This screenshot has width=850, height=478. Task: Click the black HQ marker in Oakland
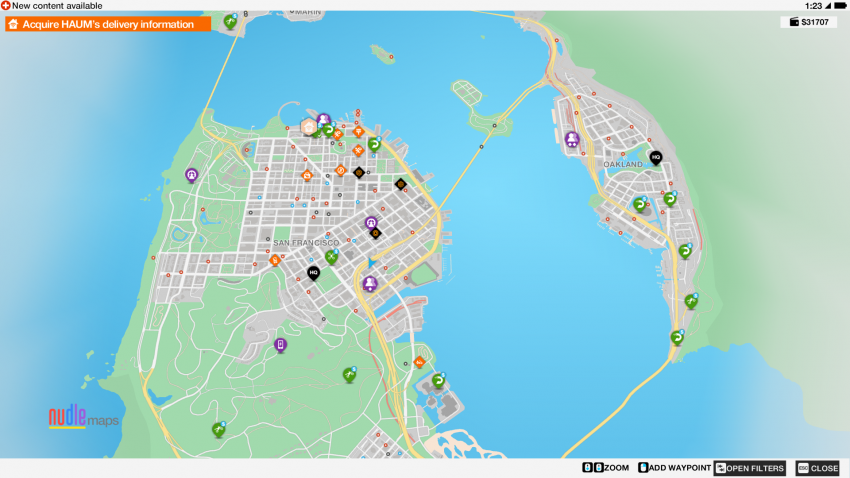655,158
